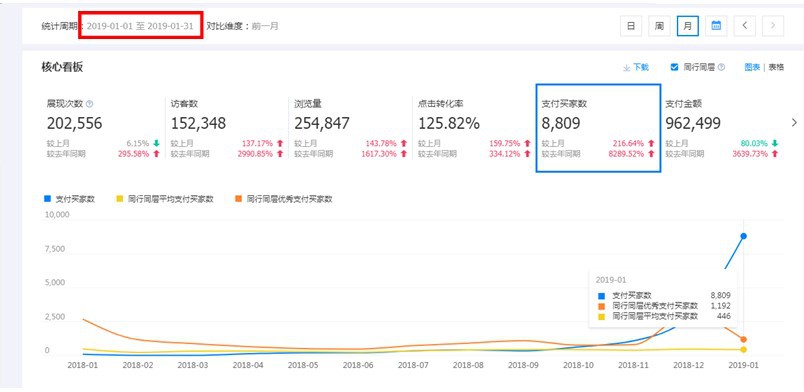Screen dimensions: 804x392
Task: Click the tooltip value 1,192
Action: tap(720, 306)
